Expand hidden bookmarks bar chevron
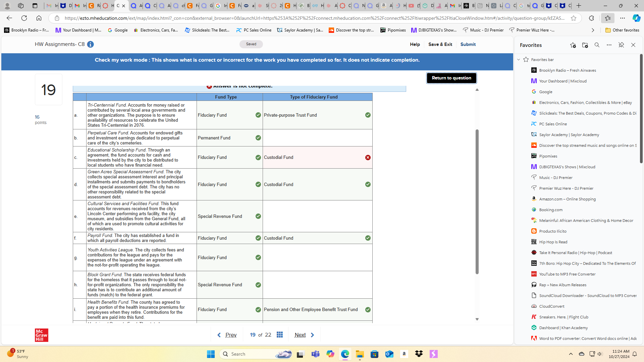The image size is (644, 362). tap(593, 30)
